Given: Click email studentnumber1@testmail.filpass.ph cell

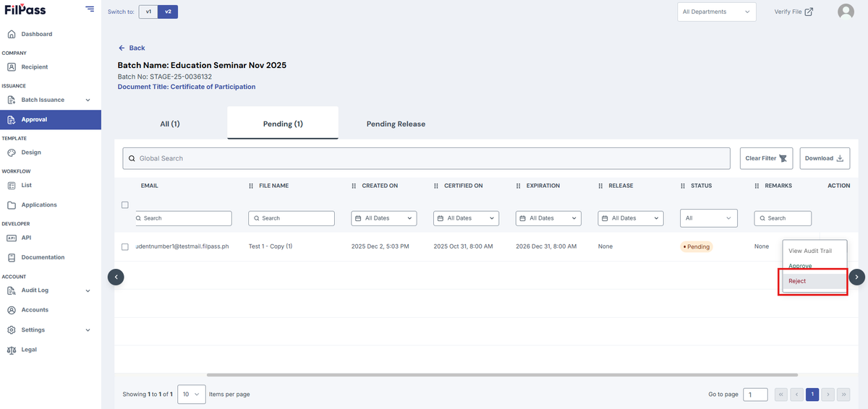Looking at the screenshot, I should click(x=182, y=246).
